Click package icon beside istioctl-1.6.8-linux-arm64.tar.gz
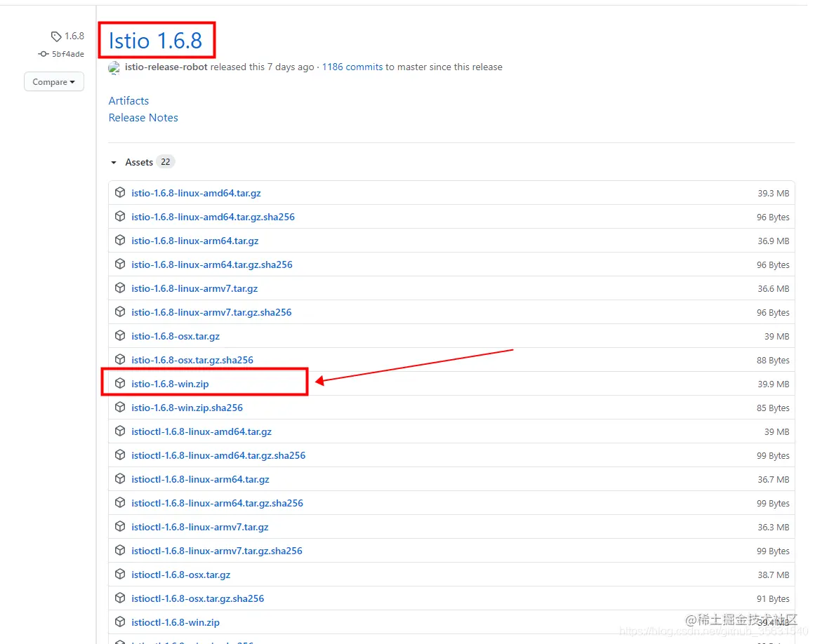 tap(120, 479)
